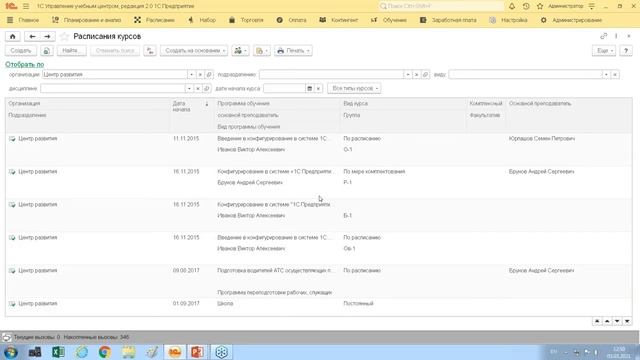Open the Обучение section
Screen dimensions: 640x360
389,20
